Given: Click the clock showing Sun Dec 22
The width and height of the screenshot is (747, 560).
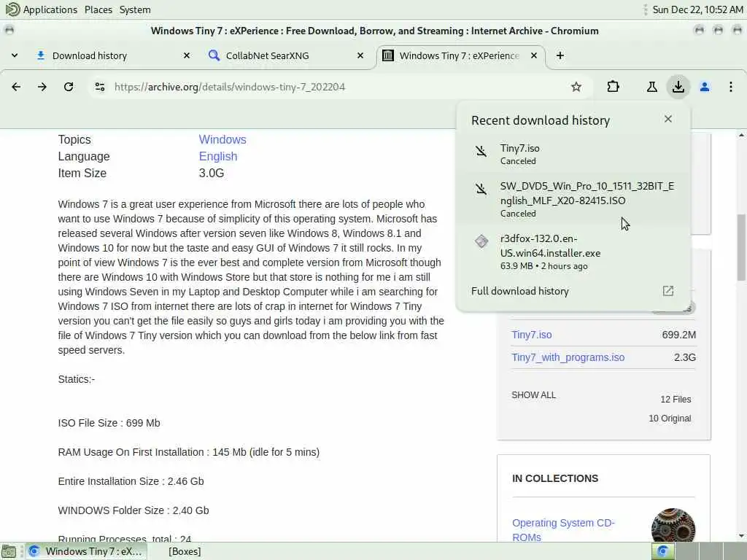Looking at the screenshot, I should [697, 9].
